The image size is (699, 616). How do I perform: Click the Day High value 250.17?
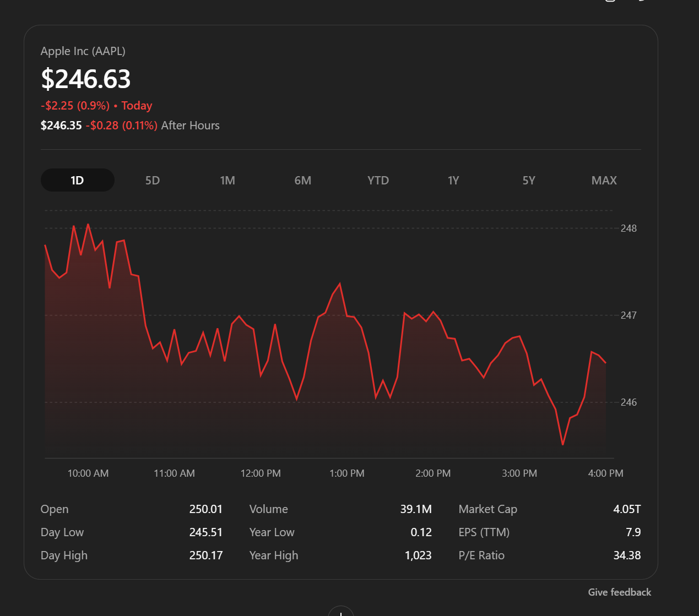pyautogui.click(x=206, y=555)
